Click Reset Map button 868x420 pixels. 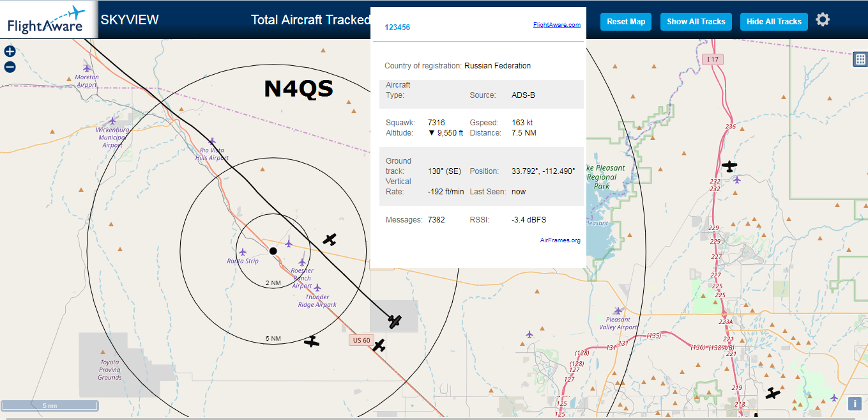(626, 21)
